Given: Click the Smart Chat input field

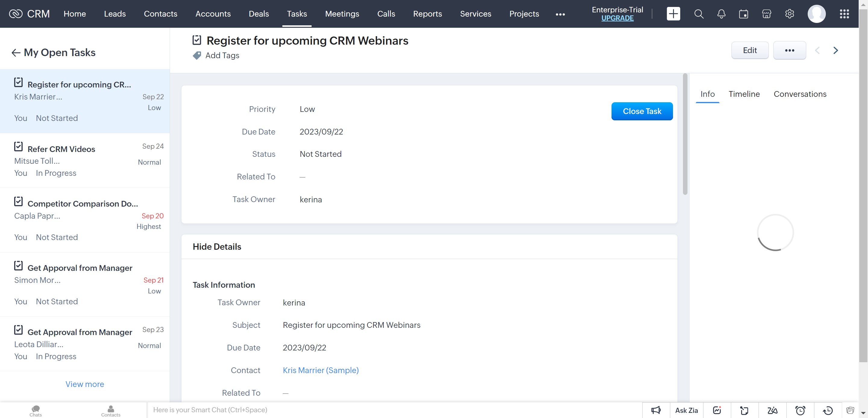Looking at the screenshot, I should click(x=337, y=410).
